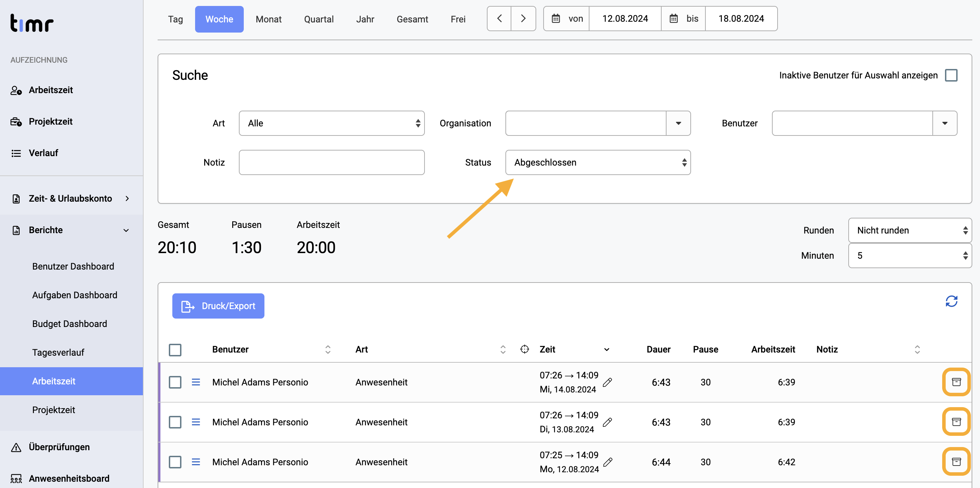This screenshot has height=488, width=980.
Task: Go to previous week with left arrow
Action: [x=499, y=19]
